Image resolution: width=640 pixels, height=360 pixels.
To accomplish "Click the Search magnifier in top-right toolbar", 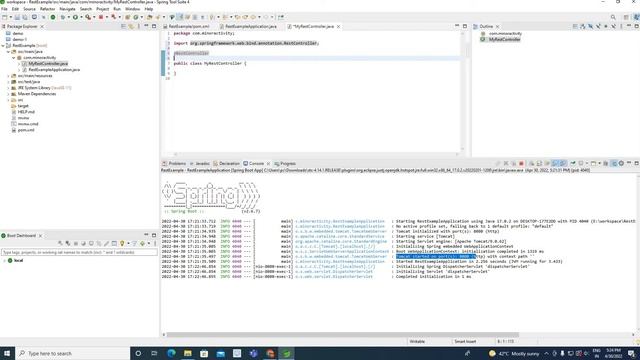I will 613,17.
